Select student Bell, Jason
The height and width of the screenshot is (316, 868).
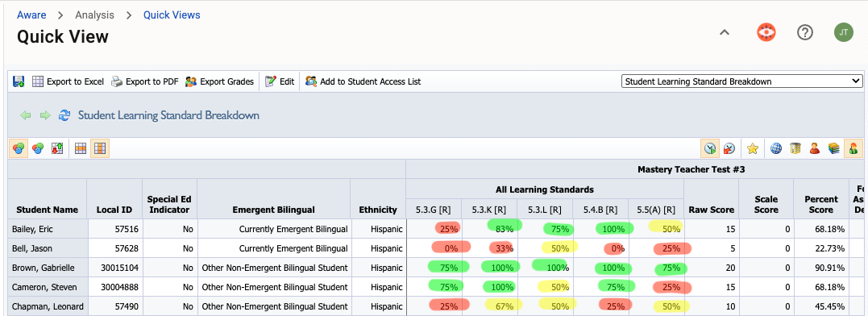coord(33,248)
